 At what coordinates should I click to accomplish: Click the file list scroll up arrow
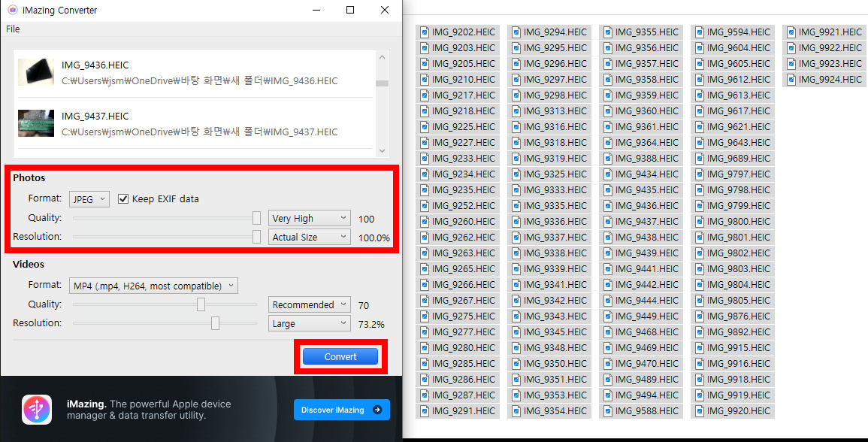[382, 56]
